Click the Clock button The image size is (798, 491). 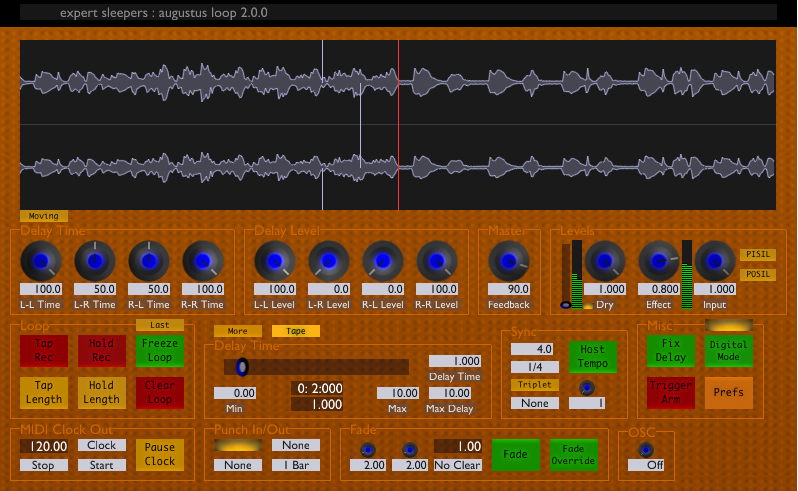(102, 445)
